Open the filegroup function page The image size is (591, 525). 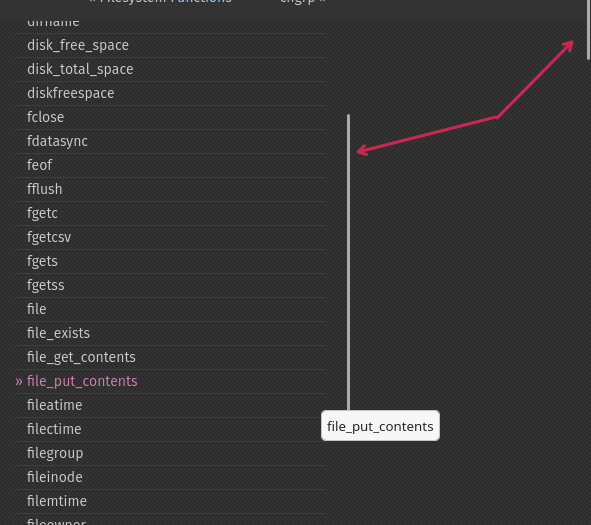(55, 453)
